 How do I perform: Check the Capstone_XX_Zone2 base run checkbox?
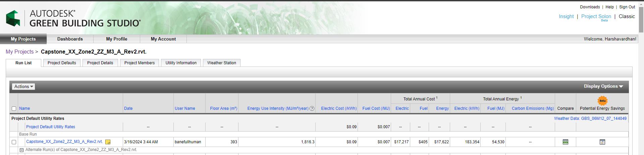click(x=14, y=142)
